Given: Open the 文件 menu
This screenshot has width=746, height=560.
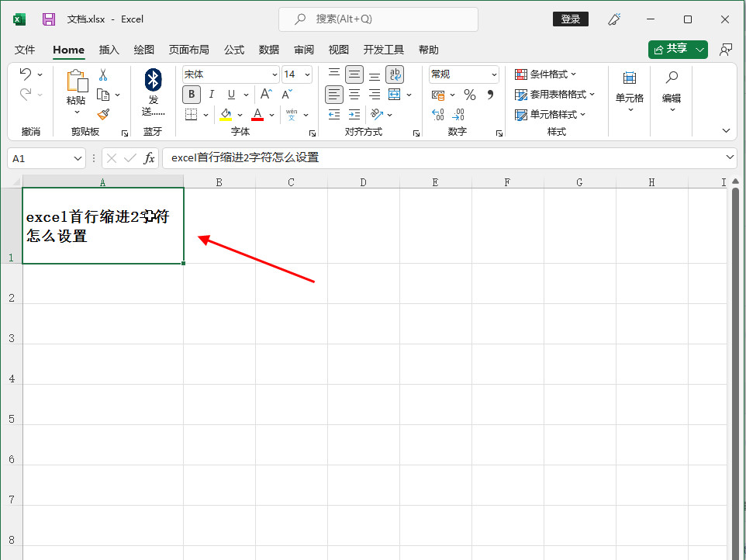Looking at the screenshot, I should pyautogui.click(x=25, y=50).
